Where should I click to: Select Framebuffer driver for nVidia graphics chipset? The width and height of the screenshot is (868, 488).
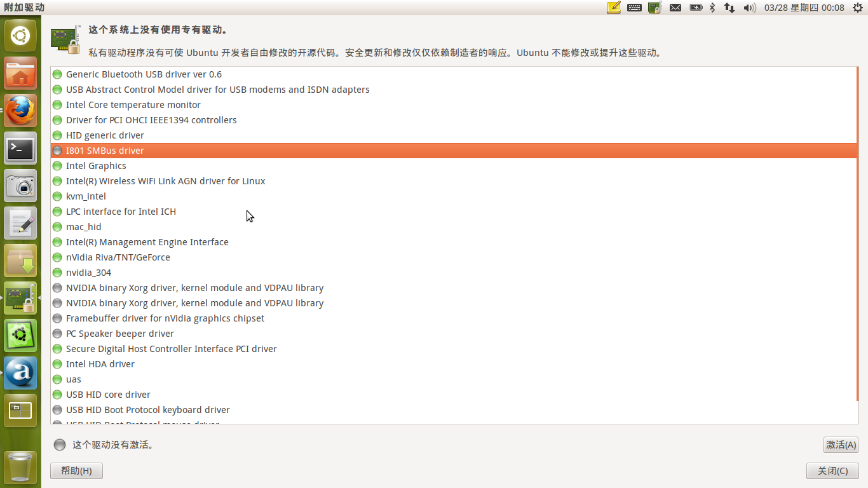(x=454, y=318)
